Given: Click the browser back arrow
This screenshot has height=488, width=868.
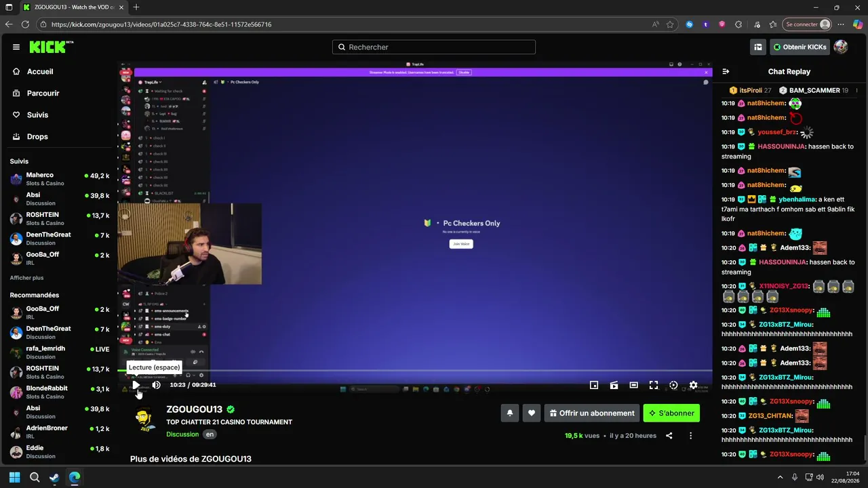Looking at the screenshot, I should [9, 24].
